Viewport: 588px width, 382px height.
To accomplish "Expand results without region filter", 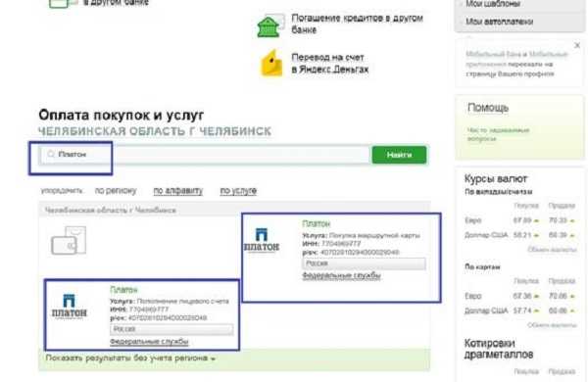I will click(130, 358).
